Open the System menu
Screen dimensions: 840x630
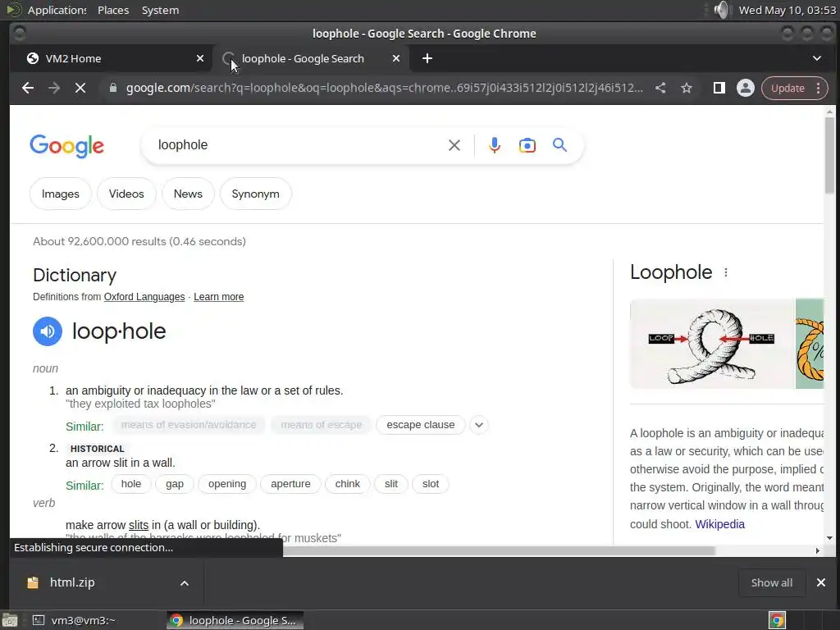[160, 10]
